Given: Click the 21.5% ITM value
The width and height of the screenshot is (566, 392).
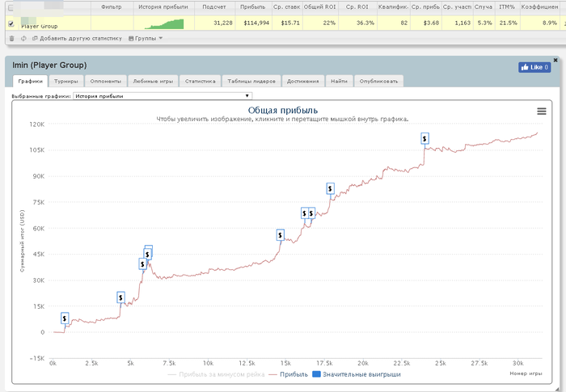Looking at the screenshot, I should pyautogui.click(x=509, y=23).
